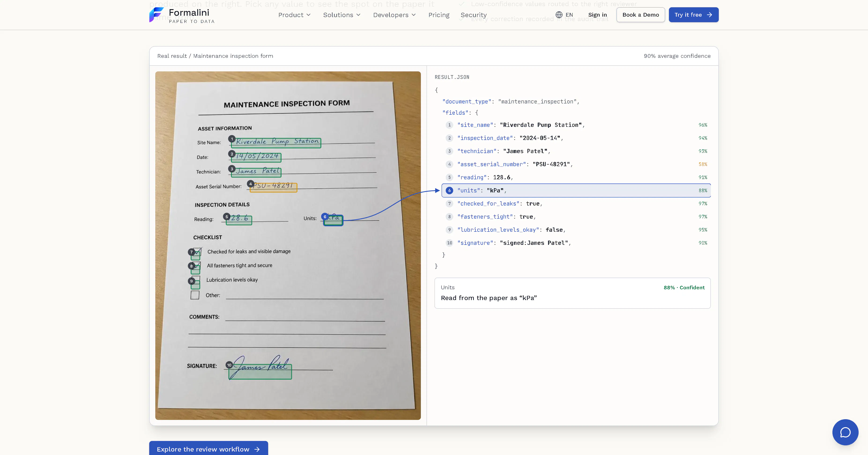Select marker 2 on Date field
Image resolution: width=868 pixels, height=455 pixels.
coord(232,154)
